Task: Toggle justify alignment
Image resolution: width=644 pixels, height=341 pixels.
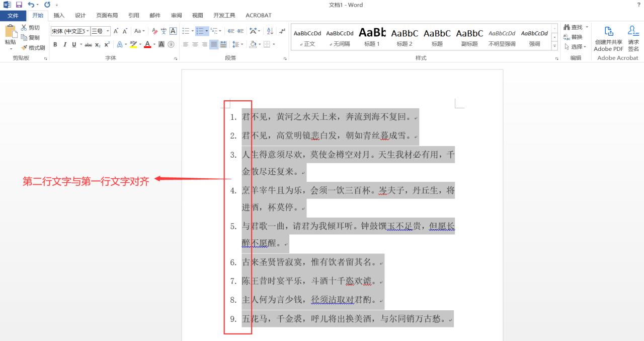Action: tap(214, 44)
